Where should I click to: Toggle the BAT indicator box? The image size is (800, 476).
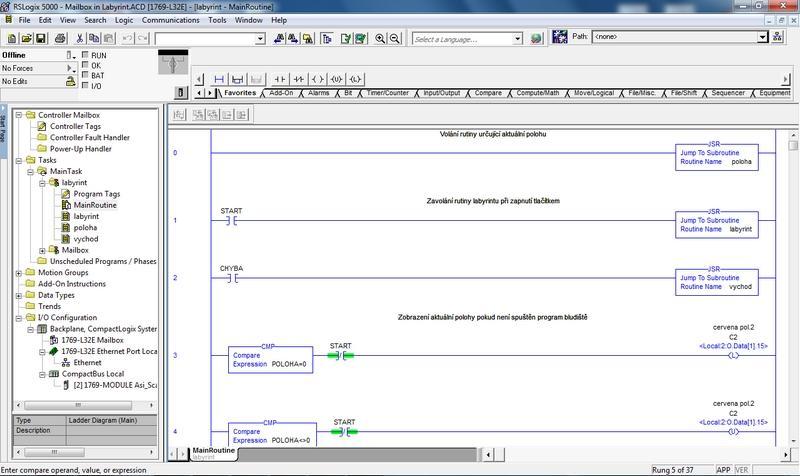[x=85, y=75]
